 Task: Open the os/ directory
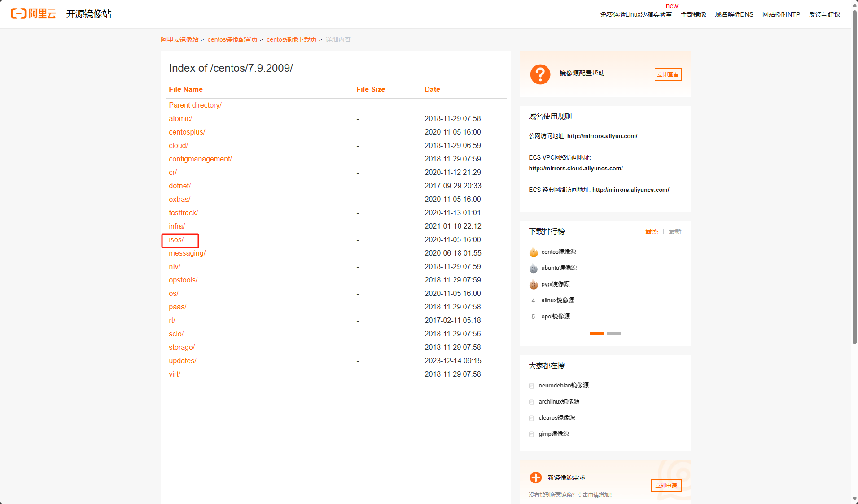(174, 293)
